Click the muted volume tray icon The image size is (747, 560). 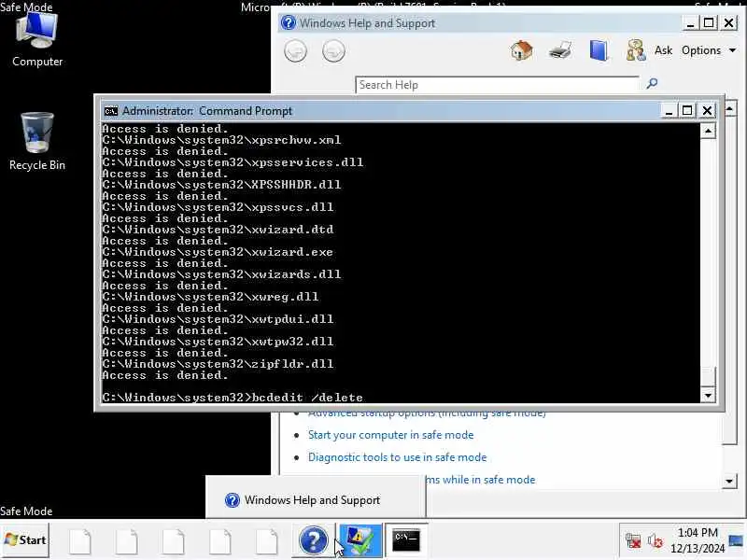coord(655,540)
